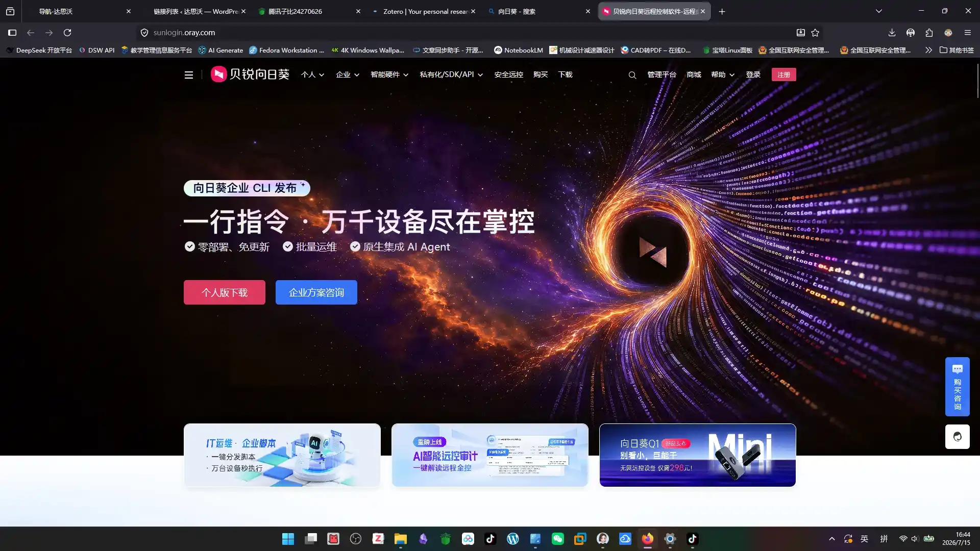980x551 pixels.
Task: Open the site search magnifier icon
Action: tap(632, 75)
